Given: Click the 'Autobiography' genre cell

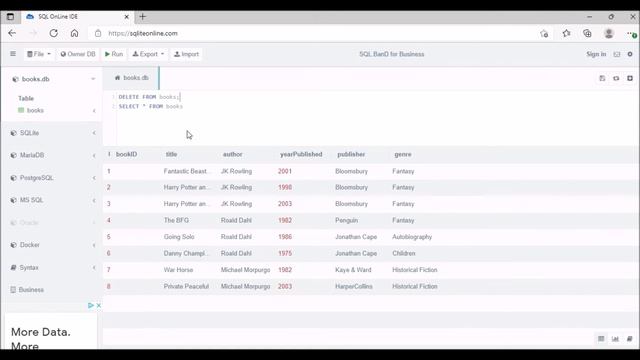Looking at the screenshot, I should [x=412, y=237].
